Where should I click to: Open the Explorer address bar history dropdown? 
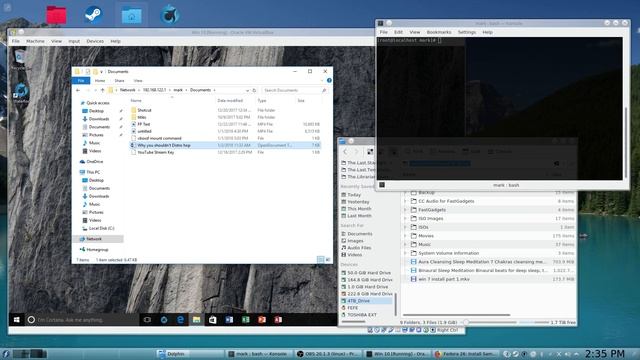point(247,90)
